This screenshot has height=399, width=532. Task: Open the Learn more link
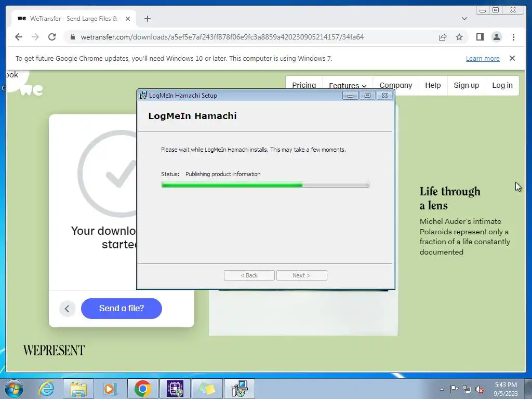coord(483,58)
